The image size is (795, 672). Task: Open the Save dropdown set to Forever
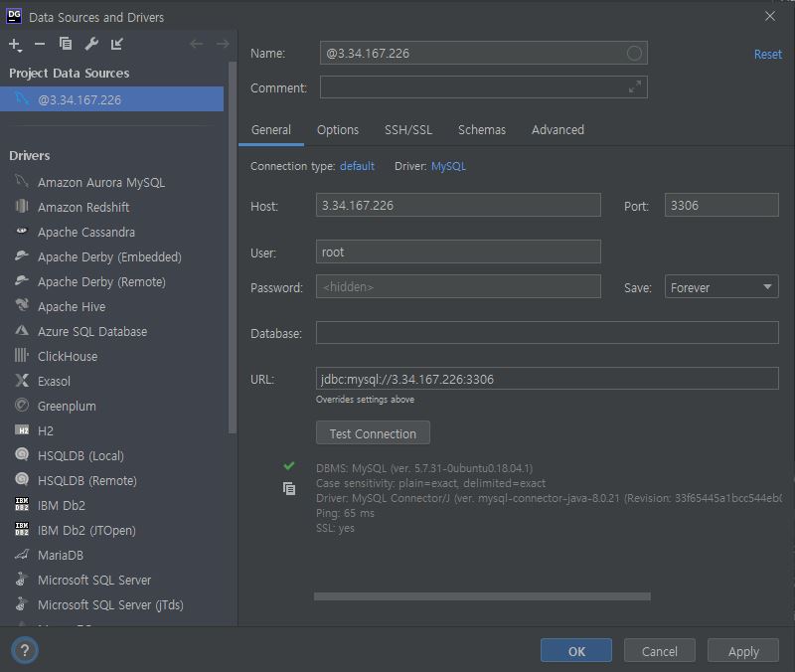[x=721, y=286]
